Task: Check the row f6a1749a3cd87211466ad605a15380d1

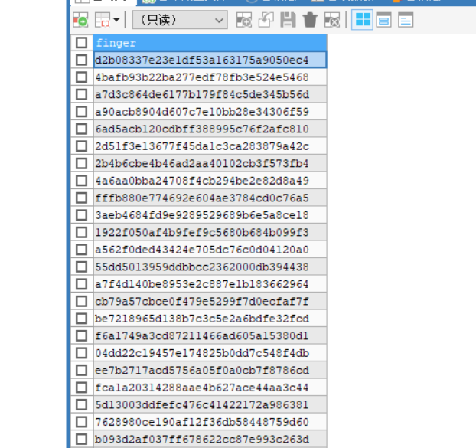Action: [x=81, y=335]
